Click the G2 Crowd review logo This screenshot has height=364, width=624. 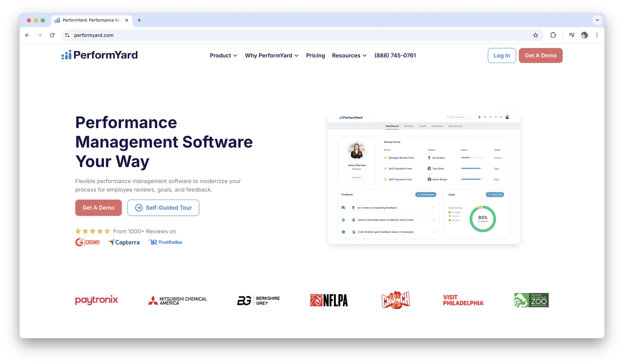(x=87, y=242)
